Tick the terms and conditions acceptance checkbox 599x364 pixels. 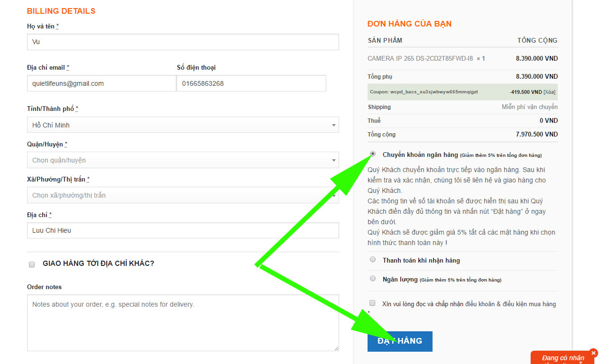click(372, 303)
